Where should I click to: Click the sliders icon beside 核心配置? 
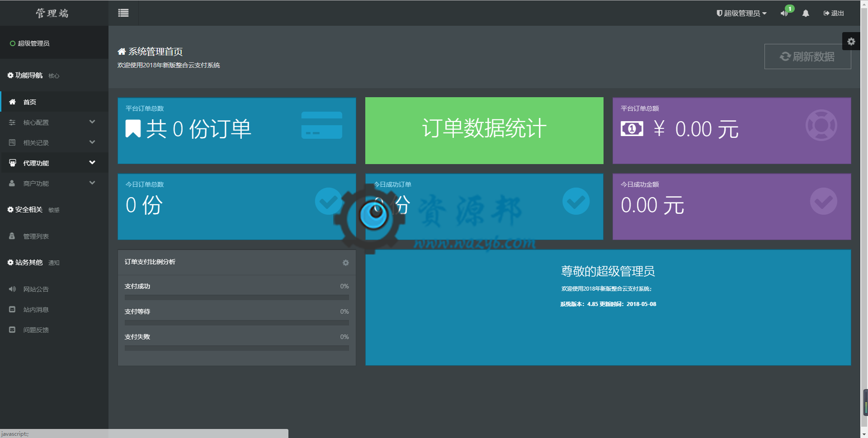pyautogui.click(x=12, y=122)
